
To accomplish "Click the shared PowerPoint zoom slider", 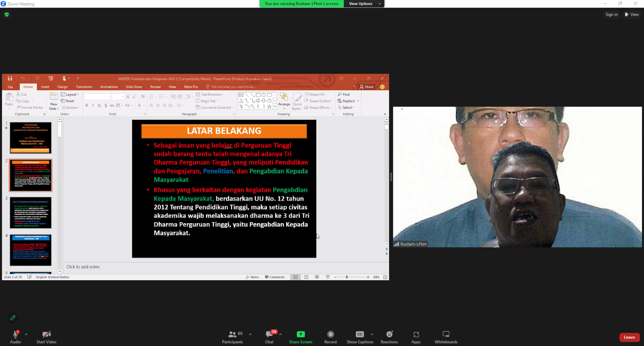I will pyautogui.click(x=347, y=277).
